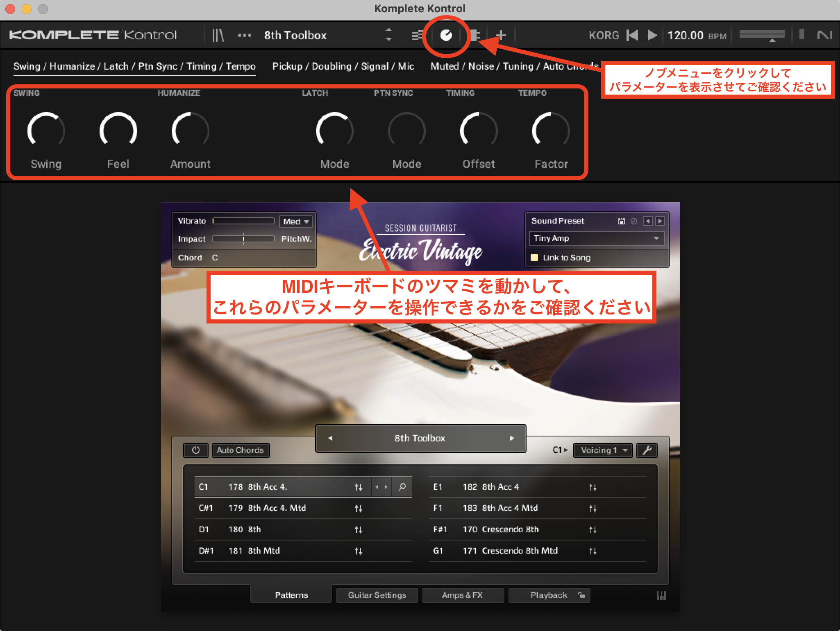840x631 pixels.
Task: Go to previous sound preset
Action: (x=648, y=221)
